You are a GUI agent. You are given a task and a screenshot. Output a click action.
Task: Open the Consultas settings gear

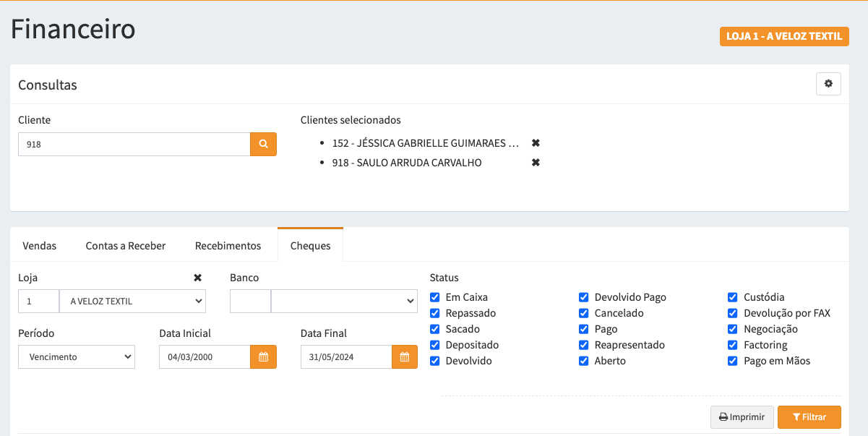pyautogui.click(x=828, y=84)
